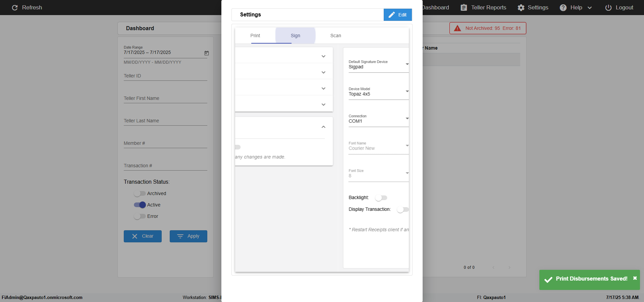Expand the third collapsed panel chevron

tap(323, 88)
